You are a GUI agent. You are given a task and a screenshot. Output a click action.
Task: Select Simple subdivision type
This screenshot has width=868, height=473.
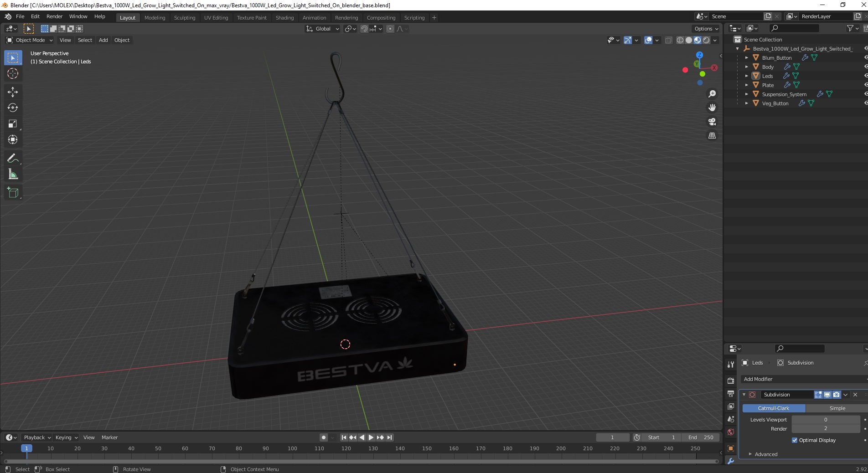[837, 408]
